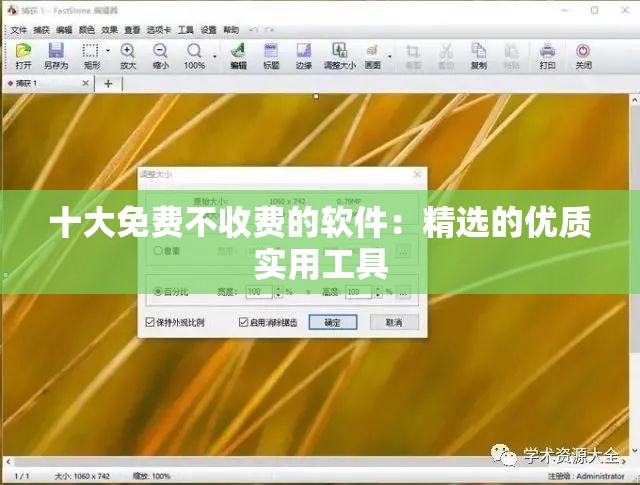Open the 画图 paint tool icon
Viewport: 640px width, 485px height.
coord(372,56)
